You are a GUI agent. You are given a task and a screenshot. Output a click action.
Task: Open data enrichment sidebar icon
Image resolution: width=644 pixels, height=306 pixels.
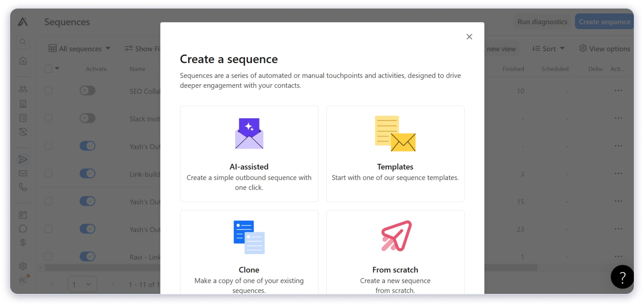(23, 132)
